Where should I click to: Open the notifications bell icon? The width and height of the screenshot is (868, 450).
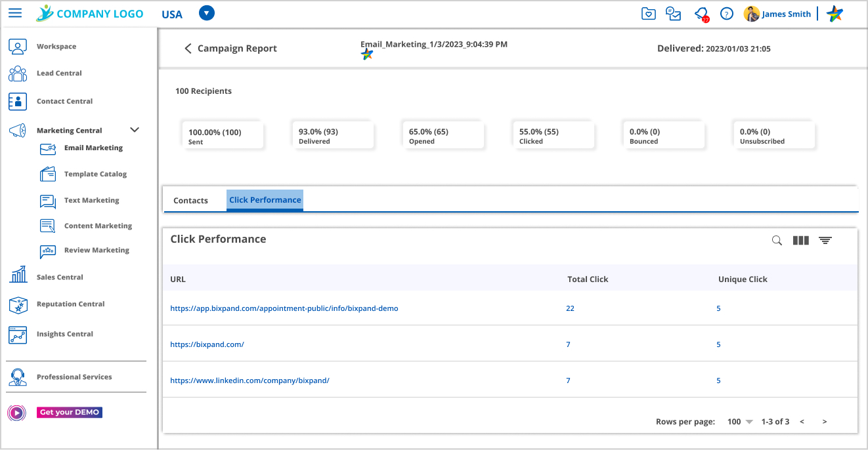tap(701, 14)
